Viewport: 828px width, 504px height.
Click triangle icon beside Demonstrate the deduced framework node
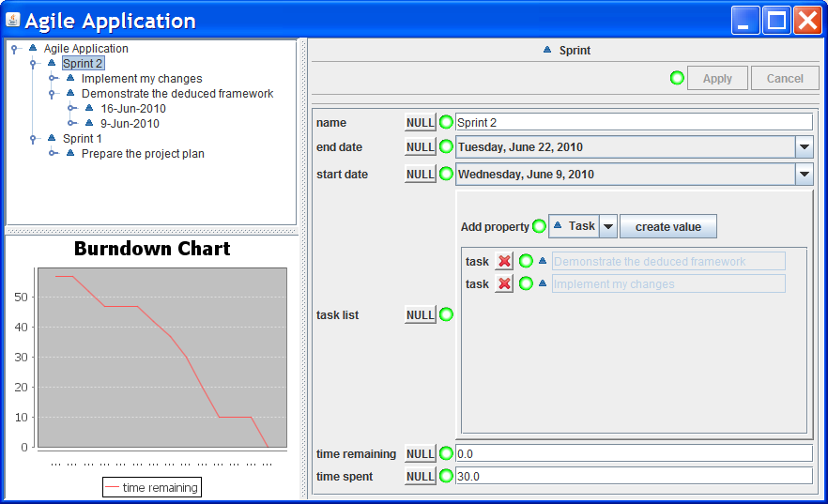[70, 93]
